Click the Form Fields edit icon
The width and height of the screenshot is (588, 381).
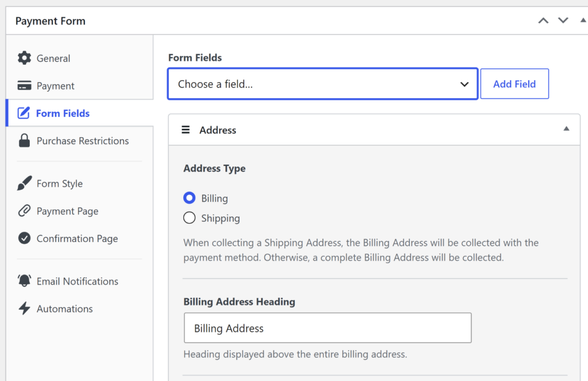(x=24, y=113)
